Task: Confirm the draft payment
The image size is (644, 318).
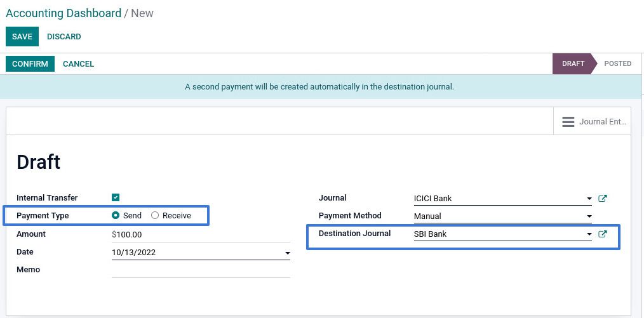Action: pyautogui.click(x=30, y=64)
